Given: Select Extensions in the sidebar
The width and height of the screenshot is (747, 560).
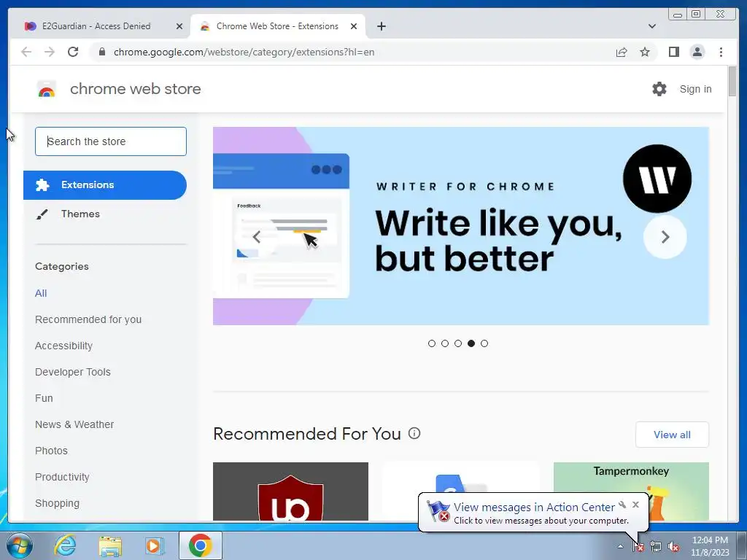Looking at the screenshot, I should [x=105, y=184].
